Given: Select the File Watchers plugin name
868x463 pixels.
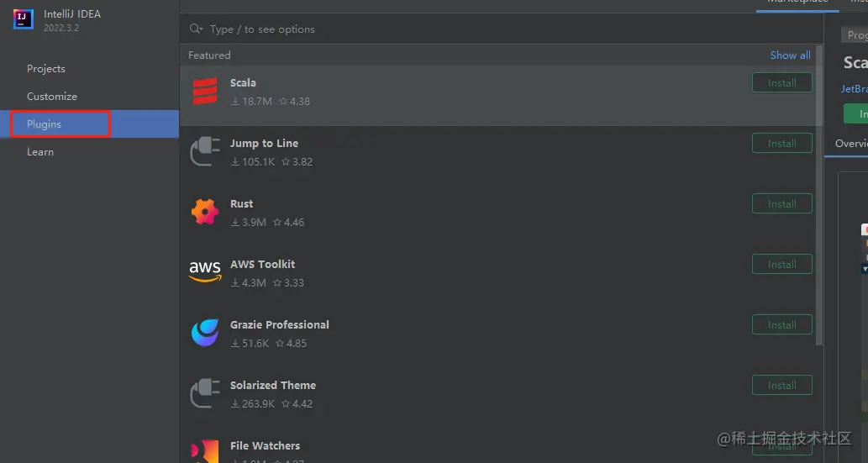Looking at the screenshot, I should [x=266, y=445].
